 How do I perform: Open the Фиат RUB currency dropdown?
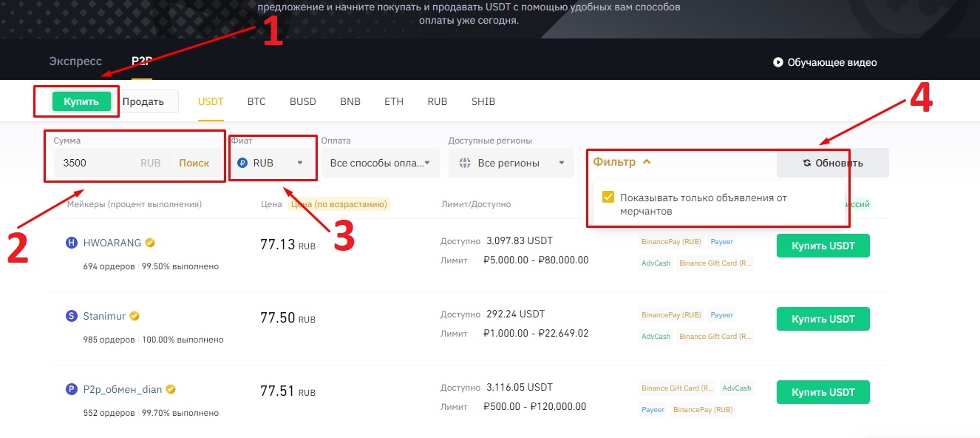pos(273,163)
